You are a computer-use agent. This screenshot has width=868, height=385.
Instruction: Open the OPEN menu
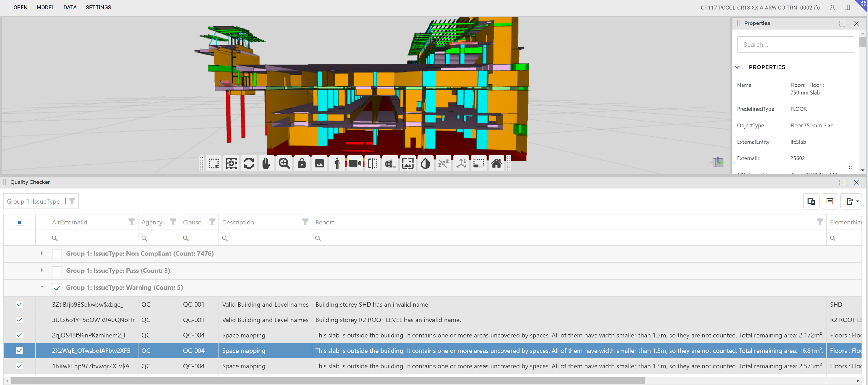[20, 8]
